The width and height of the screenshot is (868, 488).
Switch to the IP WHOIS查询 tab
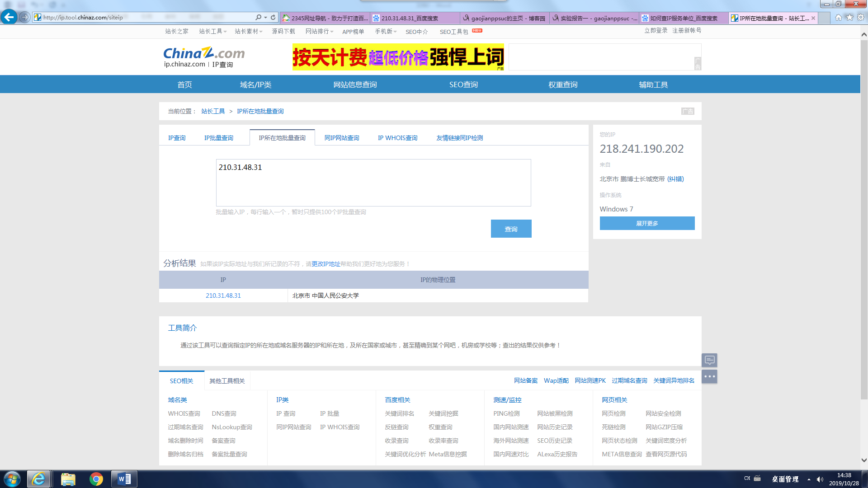pos(397,138)
